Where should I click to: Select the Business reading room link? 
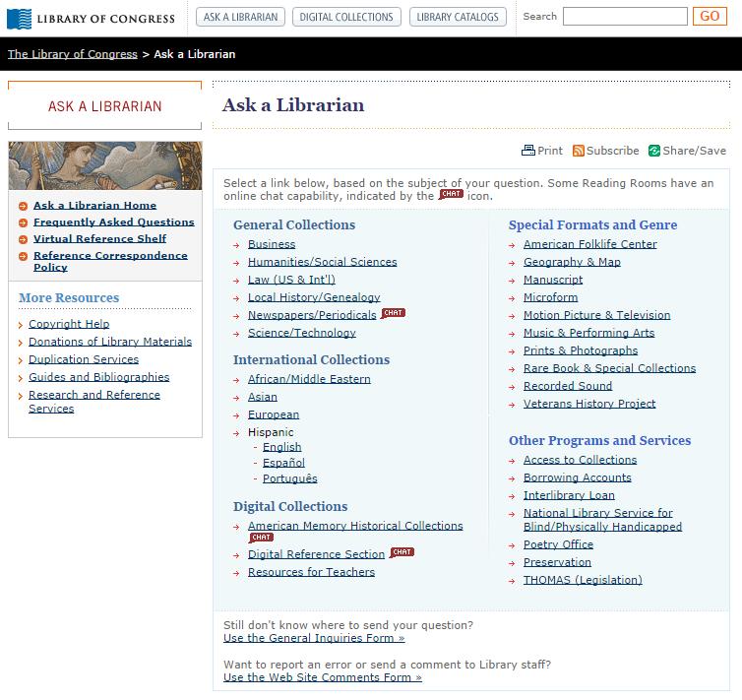click(272, 244)
